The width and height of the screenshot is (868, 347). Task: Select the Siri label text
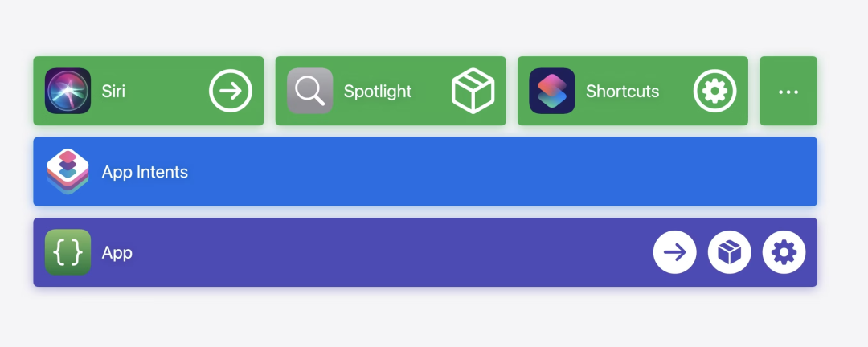pyautogui.click(x=113, y=92)
